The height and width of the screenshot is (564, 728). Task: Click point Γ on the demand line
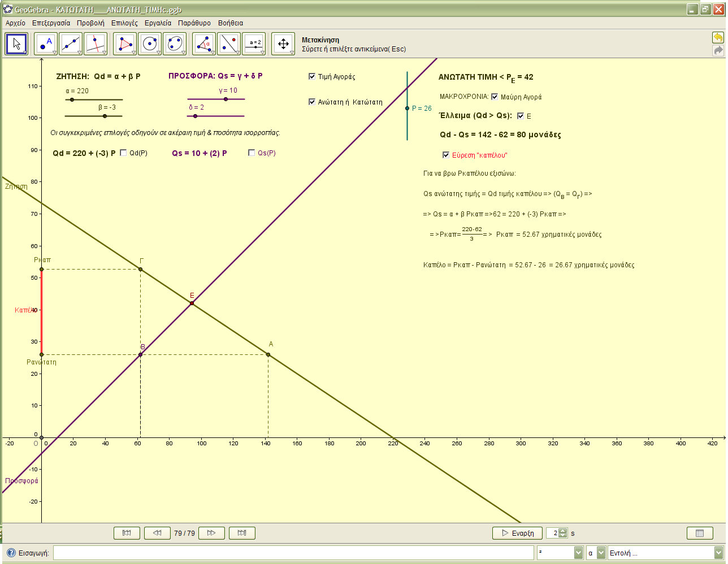pos(141,269)
